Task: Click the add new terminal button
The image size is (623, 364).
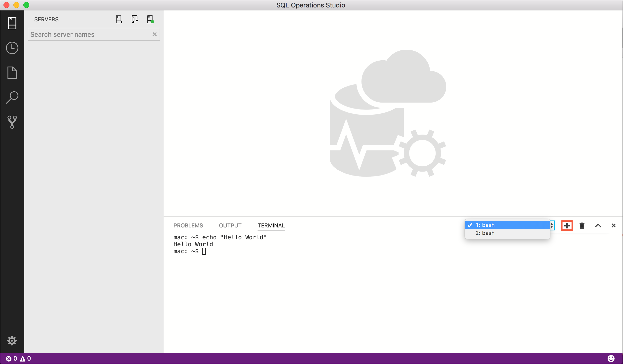Action: tap(567, 225)
